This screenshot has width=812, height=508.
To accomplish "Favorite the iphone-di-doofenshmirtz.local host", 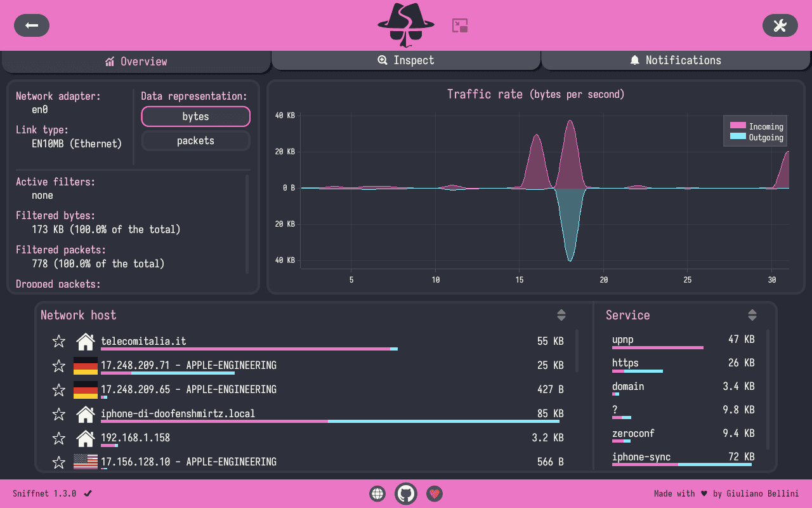I will (x=58, y=413).
